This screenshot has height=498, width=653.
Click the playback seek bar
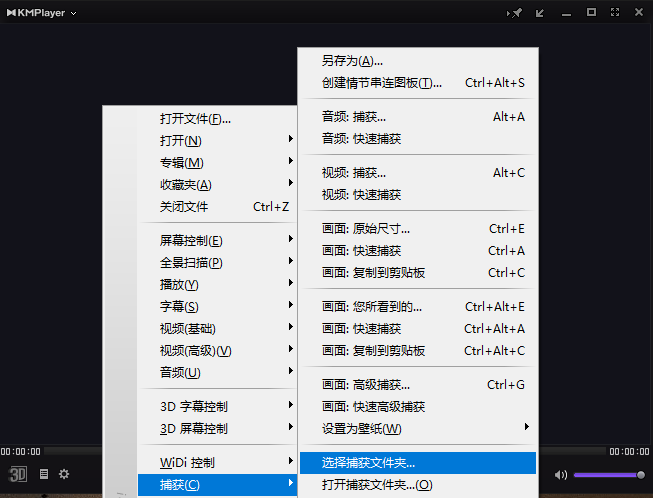point(73,451)
